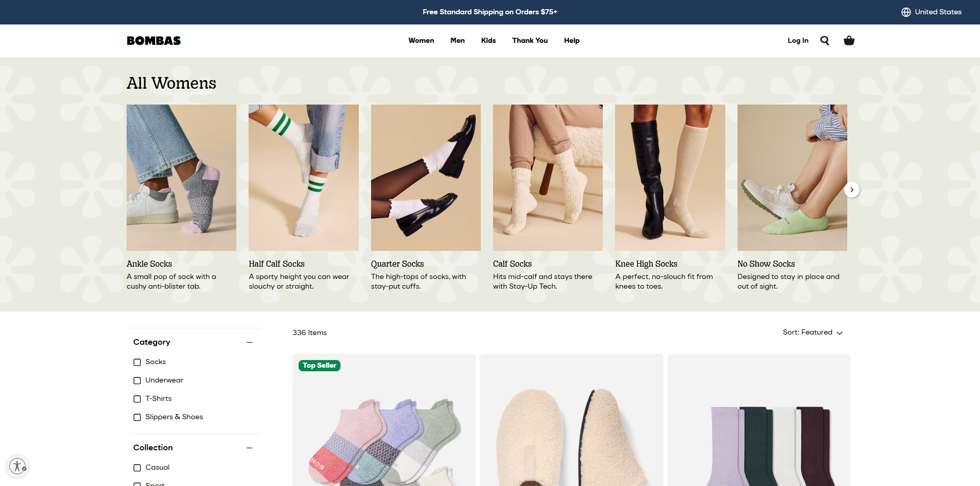Click the Log In link
The height and width of the screenshot is (486, 980).
(798, 41)
